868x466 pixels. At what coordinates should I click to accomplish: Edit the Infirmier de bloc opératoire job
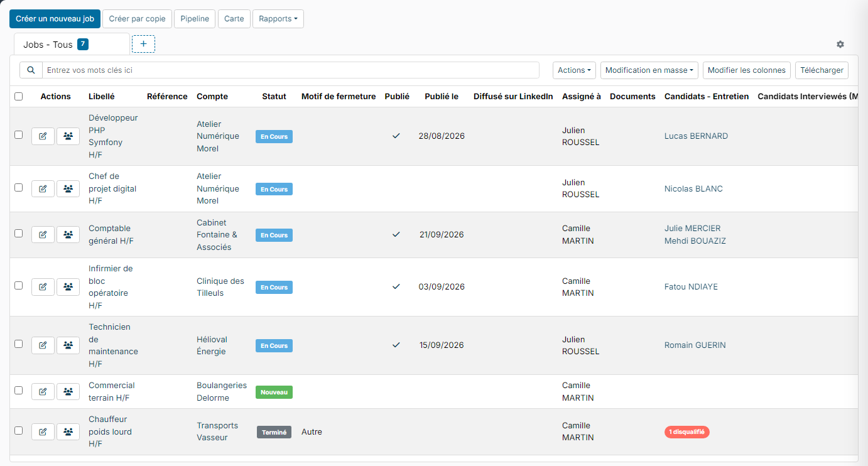click(x=43, y=286)
